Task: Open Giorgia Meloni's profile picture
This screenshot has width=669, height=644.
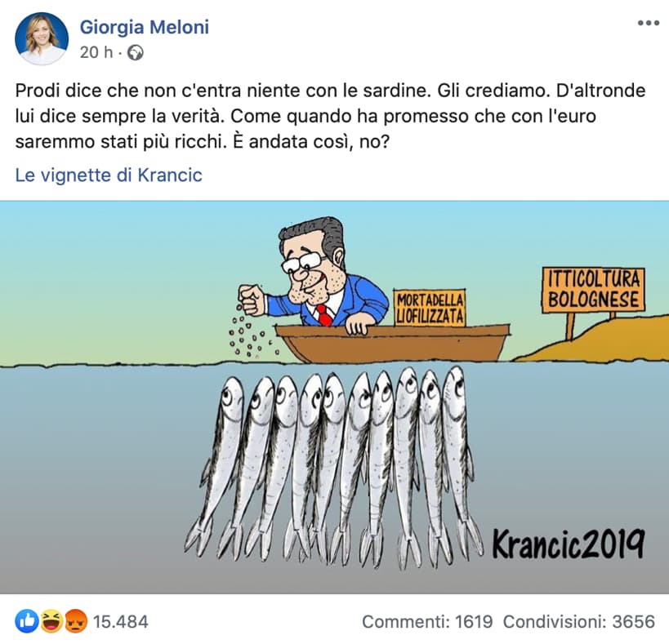Action: coord(42,39)
